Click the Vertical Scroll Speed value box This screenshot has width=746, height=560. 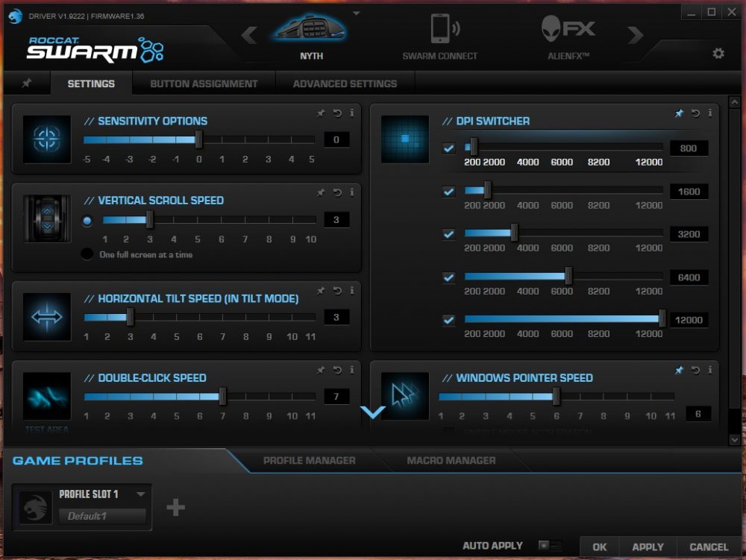pyautogui.click(x=336, y=220)
